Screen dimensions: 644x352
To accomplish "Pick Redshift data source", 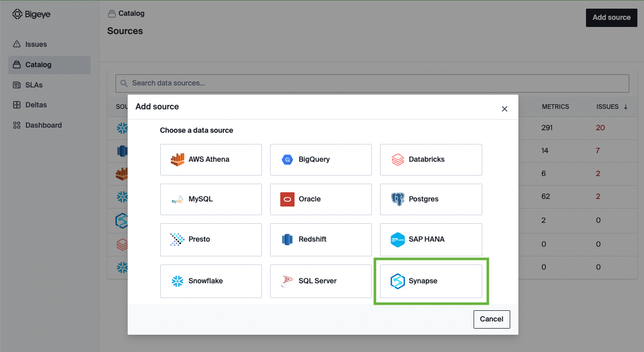I will click(321, 239).
